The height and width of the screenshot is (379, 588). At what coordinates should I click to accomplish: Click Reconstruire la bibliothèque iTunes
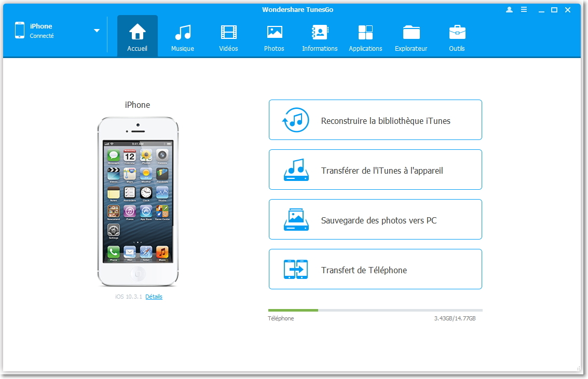click(x=375, y=120)
